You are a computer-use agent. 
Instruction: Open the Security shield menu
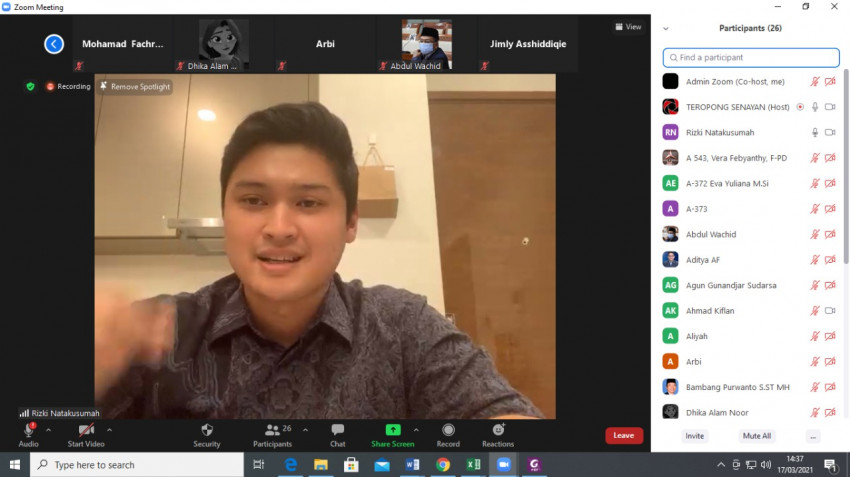pos(207,435)
